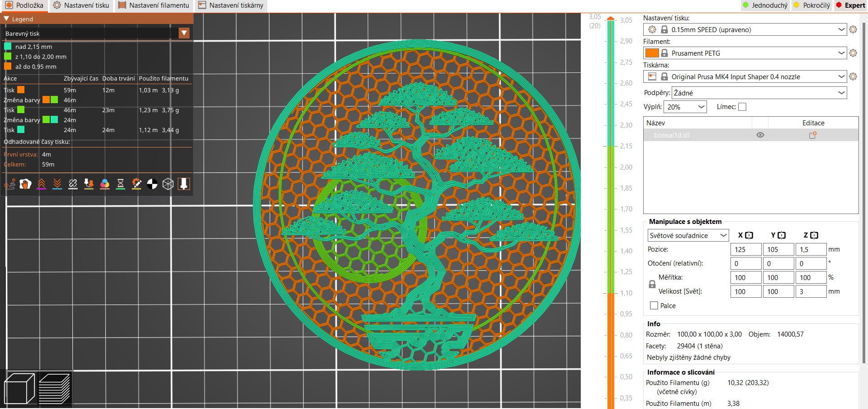Toggle Center of gravity marker icon
868x409 pixels.
(152, 184)
